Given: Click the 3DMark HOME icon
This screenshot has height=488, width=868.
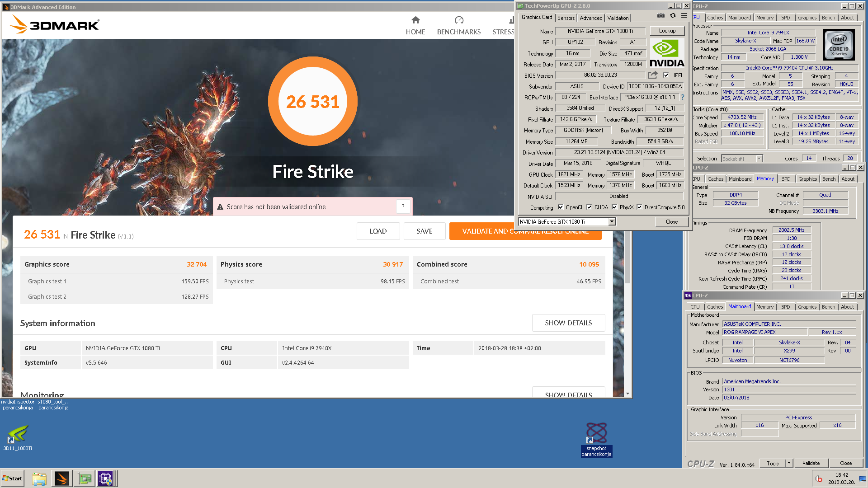Looking at the screenshot, I should tap(415, 20).
